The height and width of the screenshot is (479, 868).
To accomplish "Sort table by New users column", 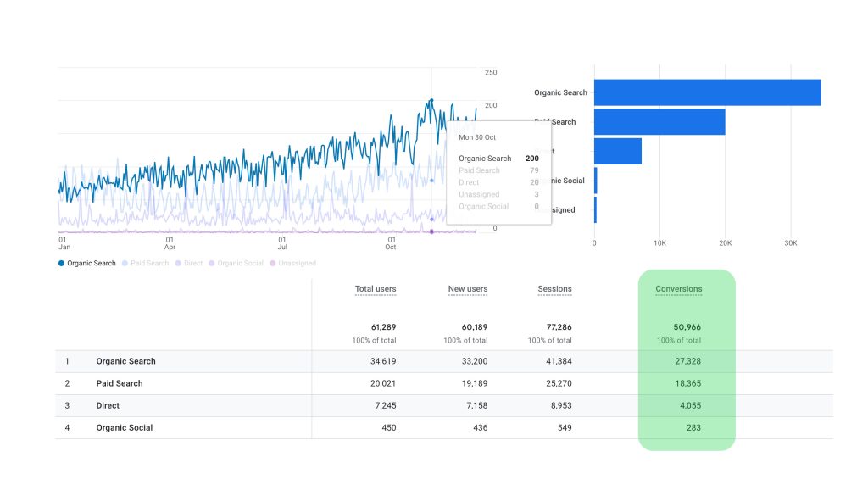I will pos(468,289).
